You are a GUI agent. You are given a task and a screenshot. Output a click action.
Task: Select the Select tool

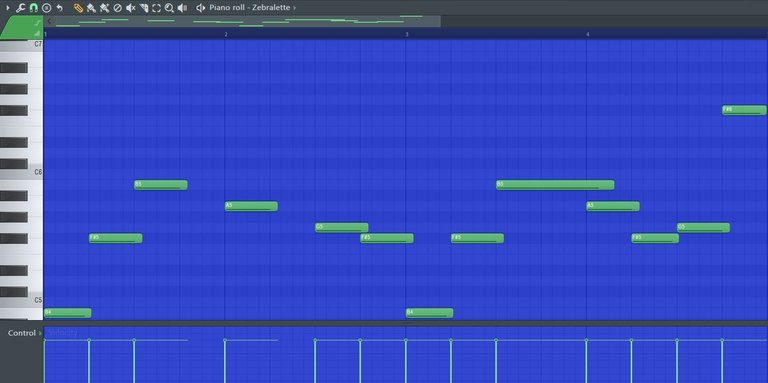click(x=156, y=8)
